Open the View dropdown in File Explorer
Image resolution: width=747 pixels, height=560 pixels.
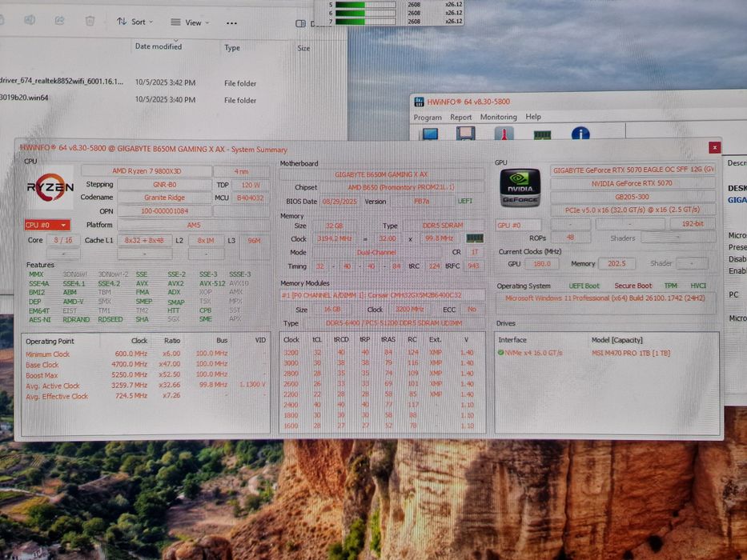coord(190,22)
